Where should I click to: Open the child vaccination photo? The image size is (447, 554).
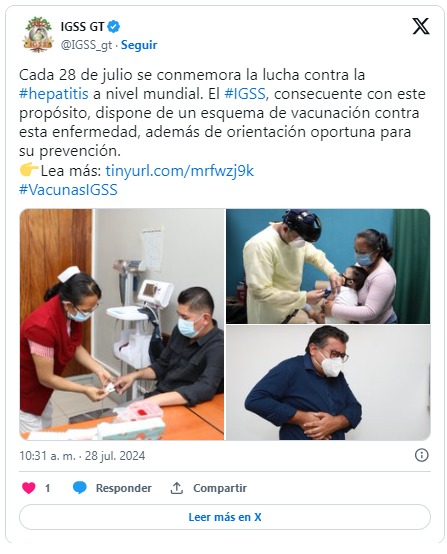[328, 266]
